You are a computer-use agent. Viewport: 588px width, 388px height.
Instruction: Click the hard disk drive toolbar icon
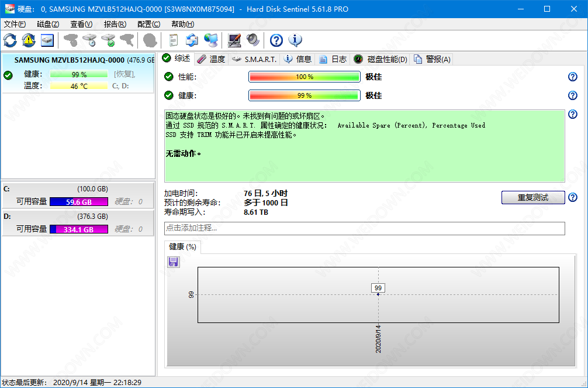pyautogui.click(x=47, y=40)
